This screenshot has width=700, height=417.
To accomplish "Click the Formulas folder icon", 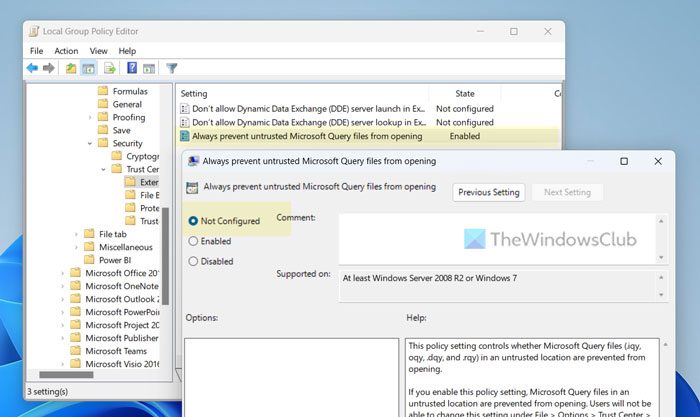I will click(x=103, y=91).
